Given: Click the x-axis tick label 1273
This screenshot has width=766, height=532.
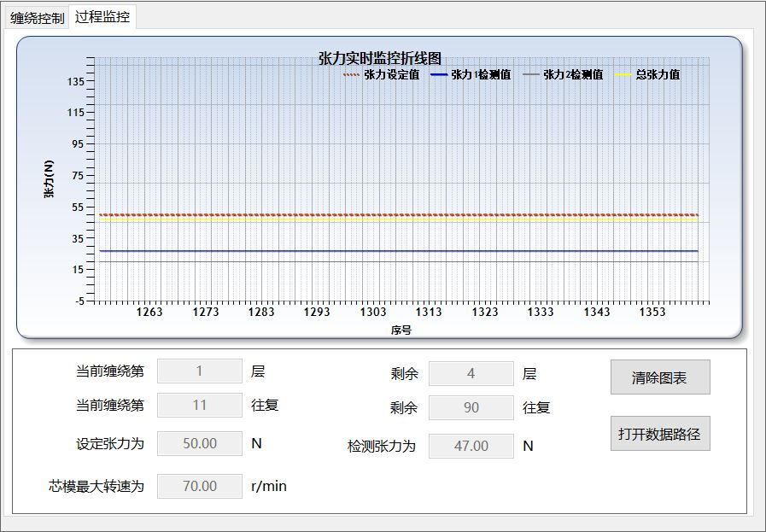Looking at the screenshot, I should (206, 313).
